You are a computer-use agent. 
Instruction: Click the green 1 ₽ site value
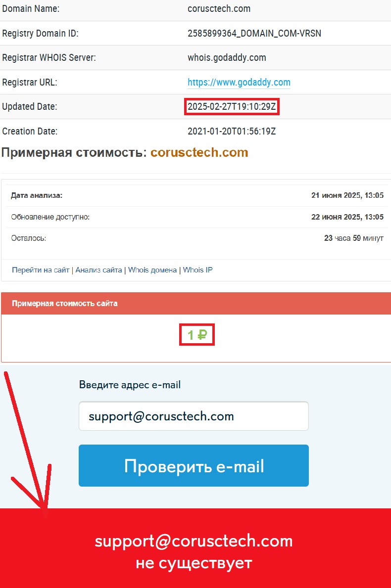tap(197, 334)
